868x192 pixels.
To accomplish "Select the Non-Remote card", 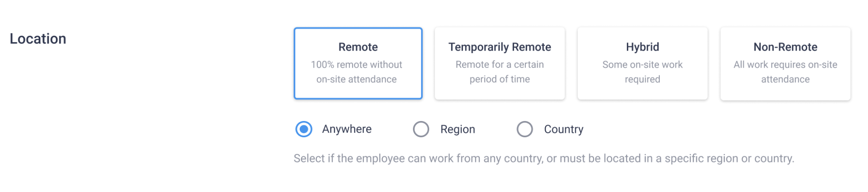I will [x=785, y=63].
